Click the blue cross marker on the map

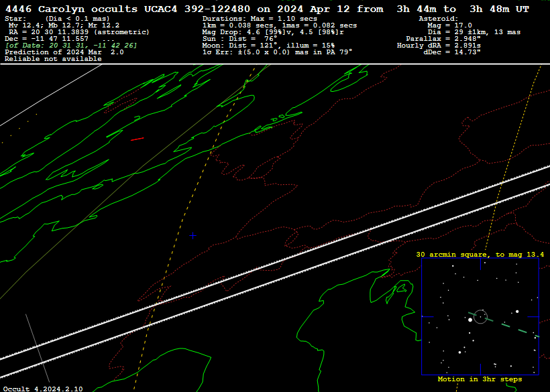point(192,236)
